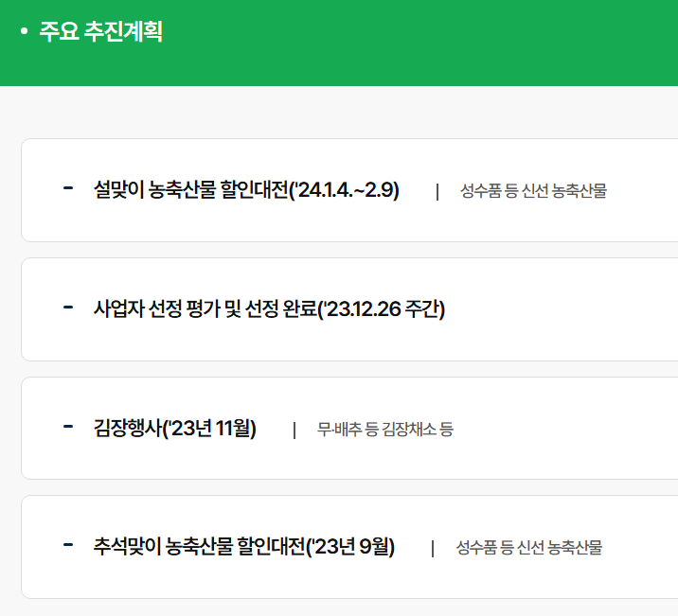
Task: Click the vertical separator in 설맞이 card
Action: pos(437,192)
